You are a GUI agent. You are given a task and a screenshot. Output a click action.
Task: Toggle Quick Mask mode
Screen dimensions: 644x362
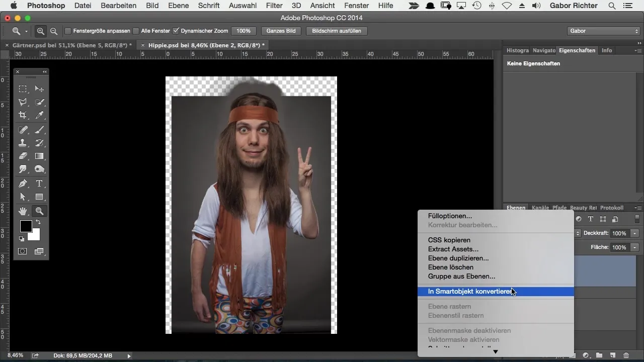pyautogui.click(x=23, y=251)
